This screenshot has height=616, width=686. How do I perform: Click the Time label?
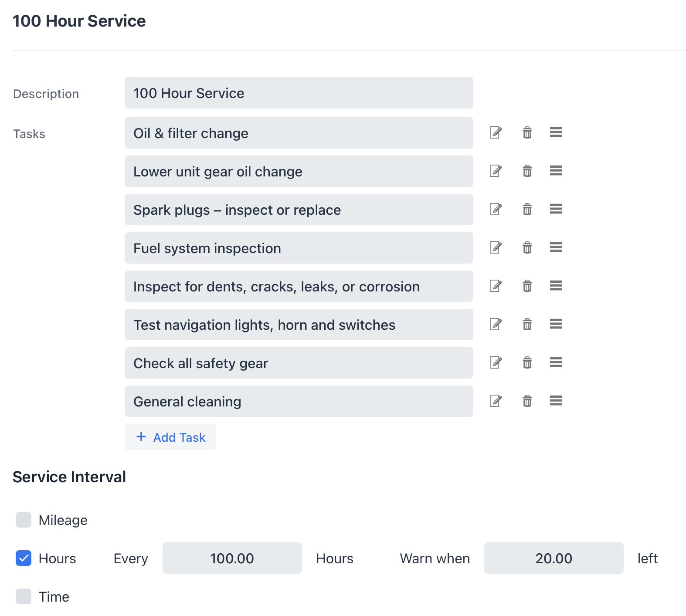54,597
